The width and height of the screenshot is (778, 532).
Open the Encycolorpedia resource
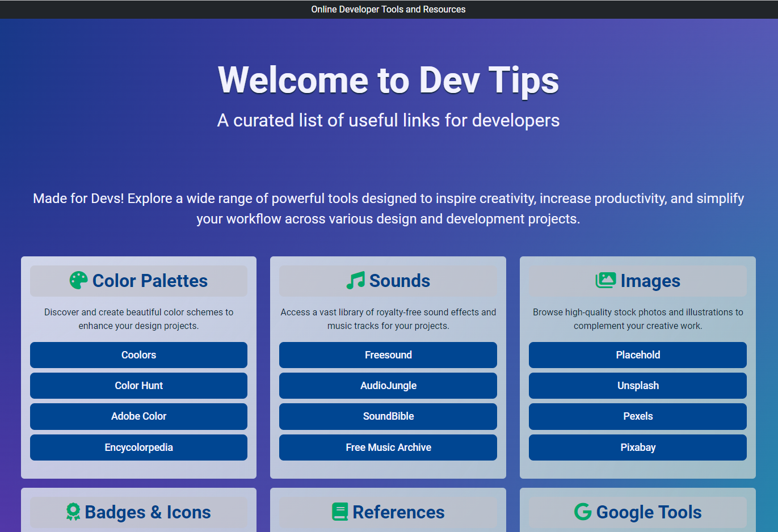(138, 447)
